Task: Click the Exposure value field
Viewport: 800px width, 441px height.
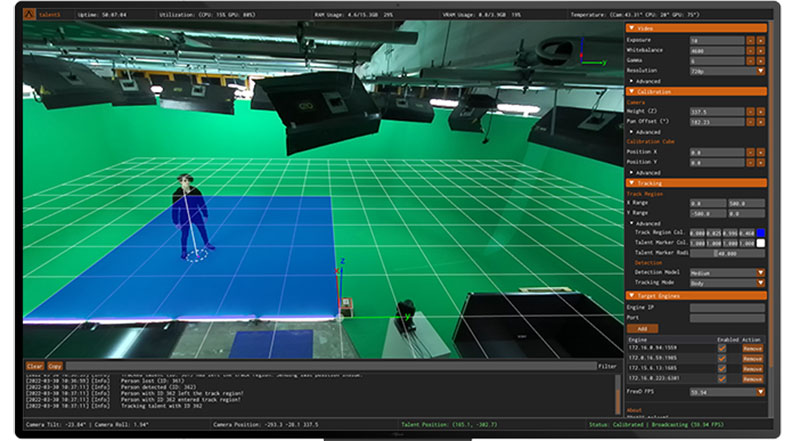Action: click(x=717, y=40)
